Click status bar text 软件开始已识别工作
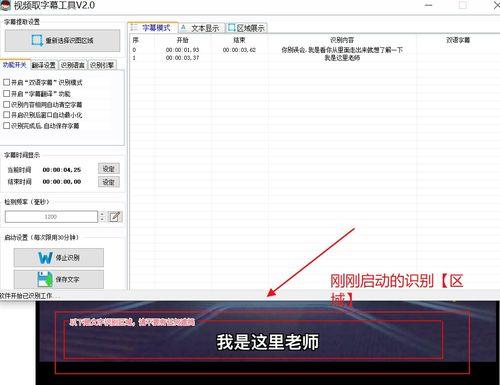The height and width of the screenshot is (385, 500). [29, 296]
